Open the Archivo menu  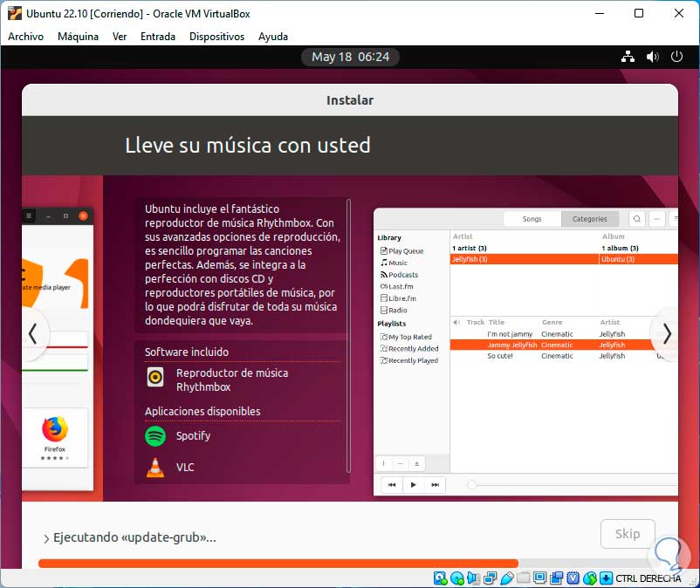point(26,37)
